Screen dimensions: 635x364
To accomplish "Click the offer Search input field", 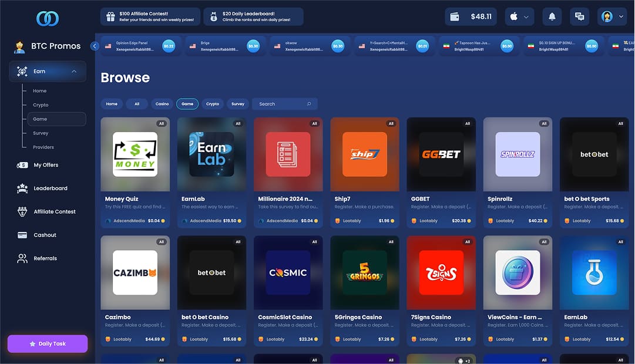I will [285, 104].
